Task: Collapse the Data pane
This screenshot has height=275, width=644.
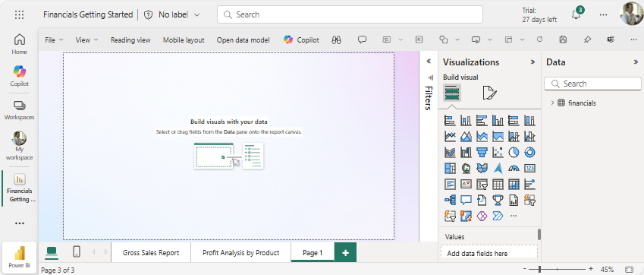Action: tap(636, 62)
